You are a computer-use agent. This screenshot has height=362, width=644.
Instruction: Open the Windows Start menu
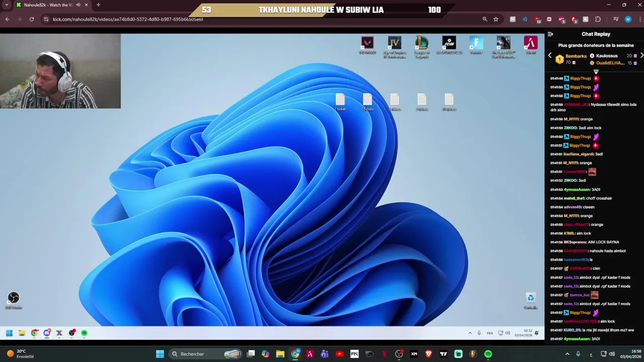pyautogui.click(x=160, y=354)
